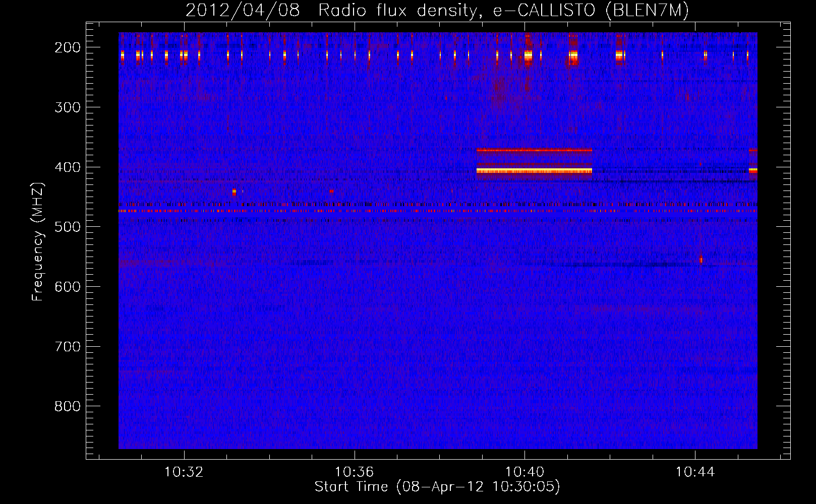Click the 400 frequency tick label
Viewport: 816px width, 504px height.
[68, 167]
